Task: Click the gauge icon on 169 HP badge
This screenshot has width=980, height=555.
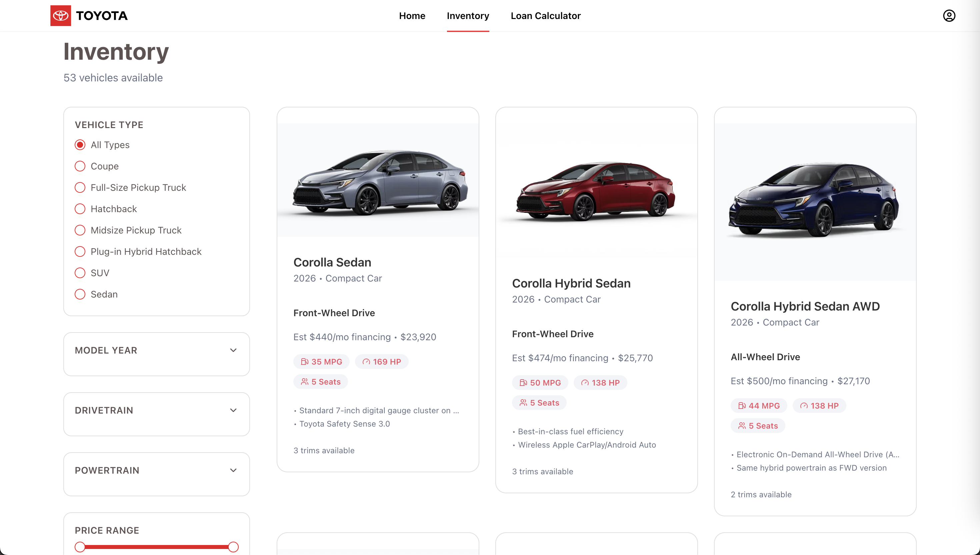Action: coord(366,361)
